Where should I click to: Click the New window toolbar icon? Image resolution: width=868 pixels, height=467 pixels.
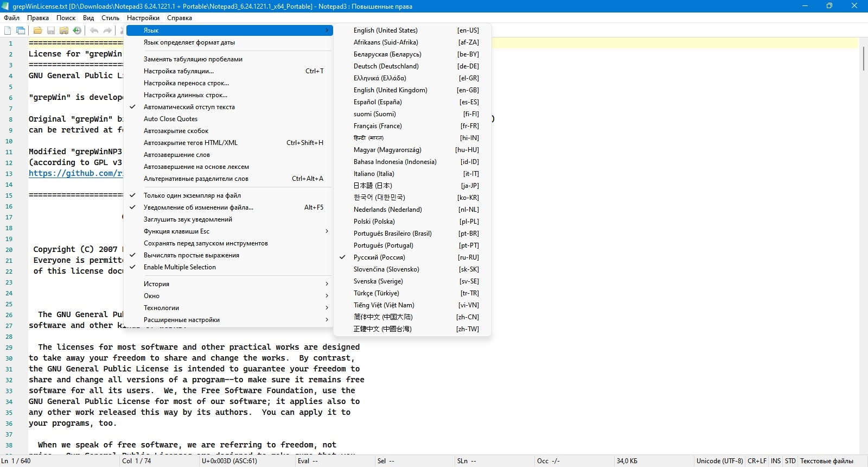[x=21, y=30]
